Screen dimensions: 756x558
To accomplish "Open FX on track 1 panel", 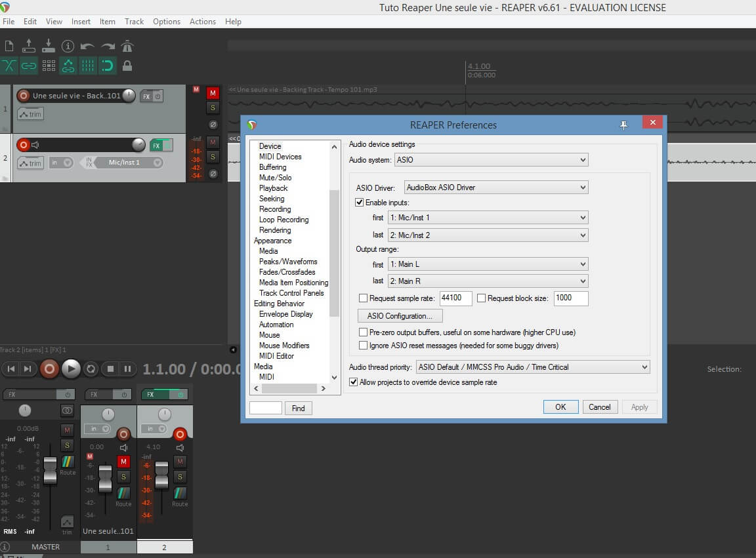I will coord(146,96).
